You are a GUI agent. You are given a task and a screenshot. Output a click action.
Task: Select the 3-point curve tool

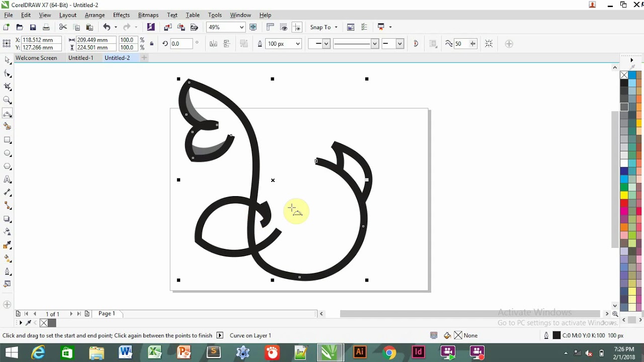8,114
